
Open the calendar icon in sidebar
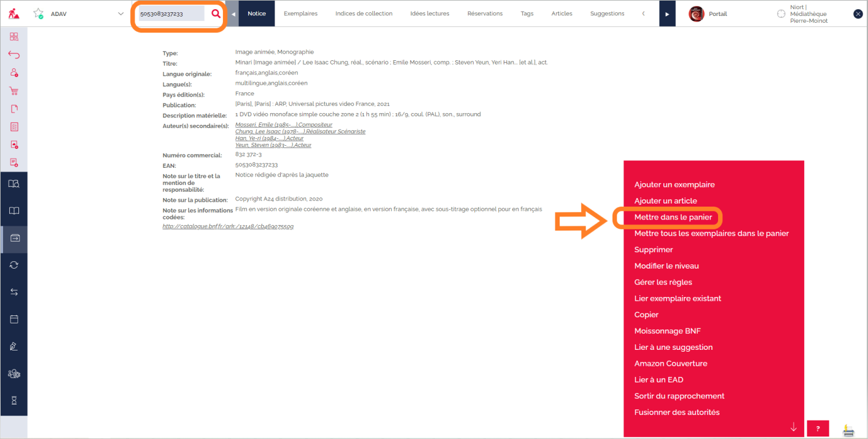click(x=14, y=319)
